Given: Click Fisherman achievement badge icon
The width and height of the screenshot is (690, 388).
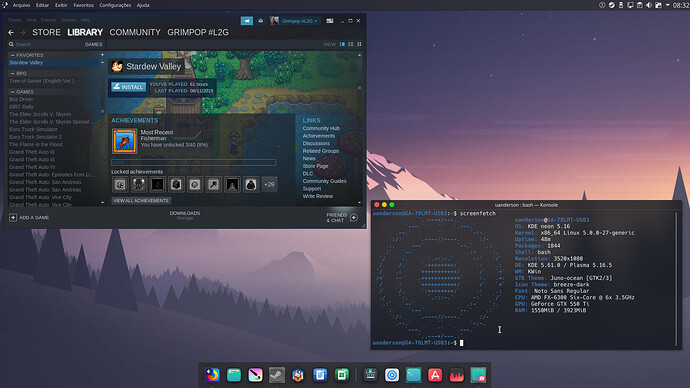Looking at the screenshot, I should pos(124,141).
